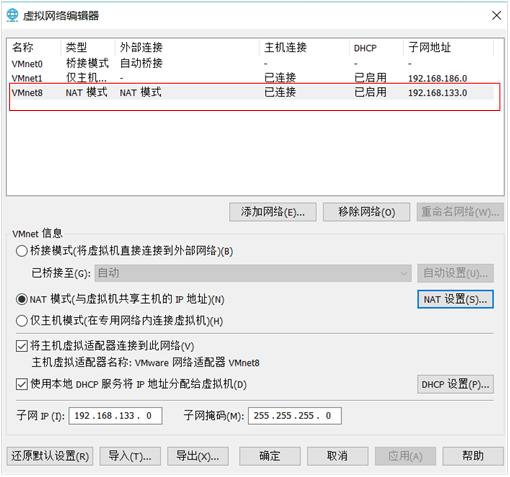Click 导出(X)... button
This screenshot has height=477, width=510.
[x=198, y=456]
